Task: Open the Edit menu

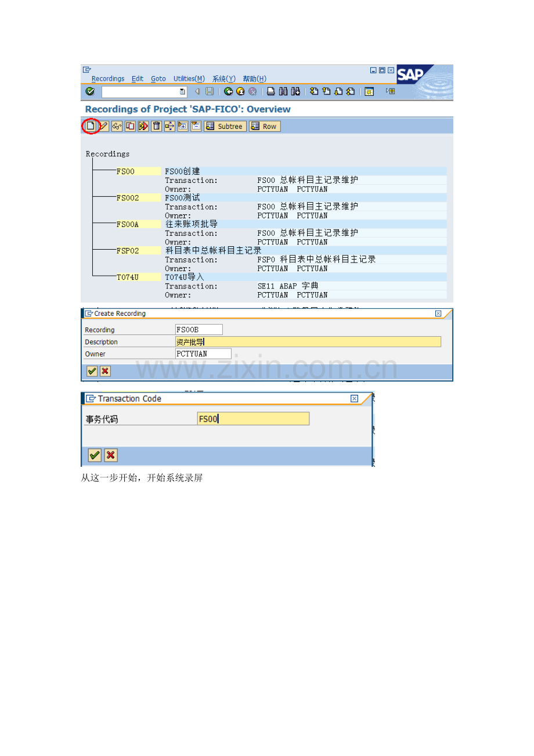Action: click(138, 79)
